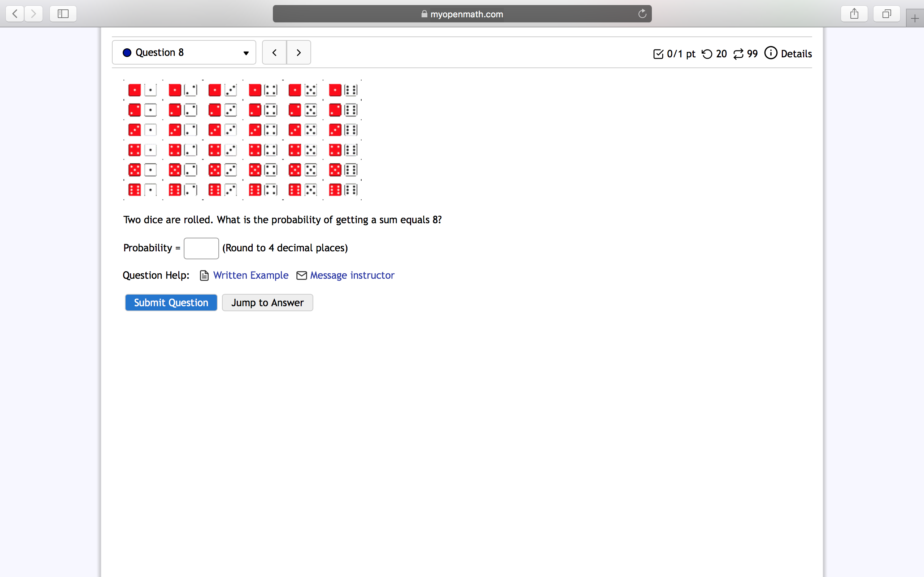Click the retry icon showing 99

coord(738,54)
